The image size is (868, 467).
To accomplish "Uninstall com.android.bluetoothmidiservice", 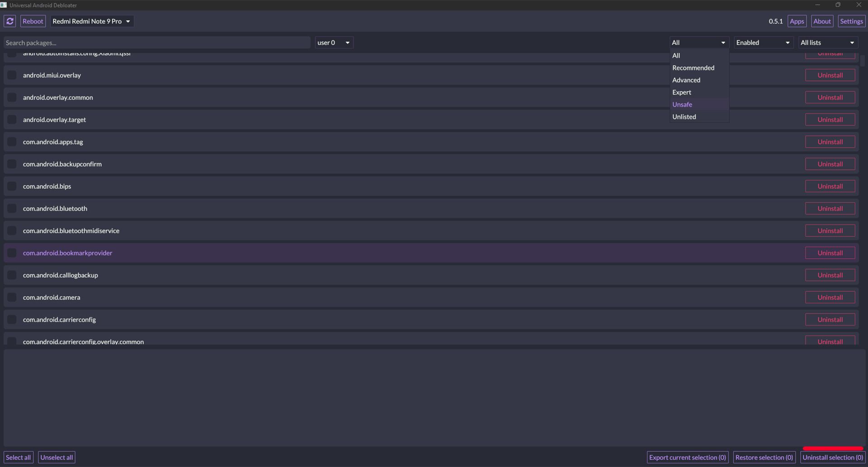I will 830,230.
